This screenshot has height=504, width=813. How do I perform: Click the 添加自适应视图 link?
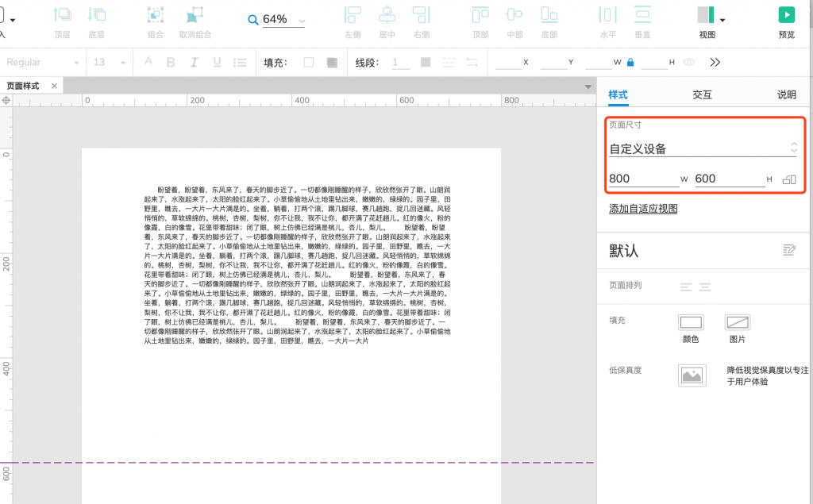pyautogui.click(x=642, y=209)
